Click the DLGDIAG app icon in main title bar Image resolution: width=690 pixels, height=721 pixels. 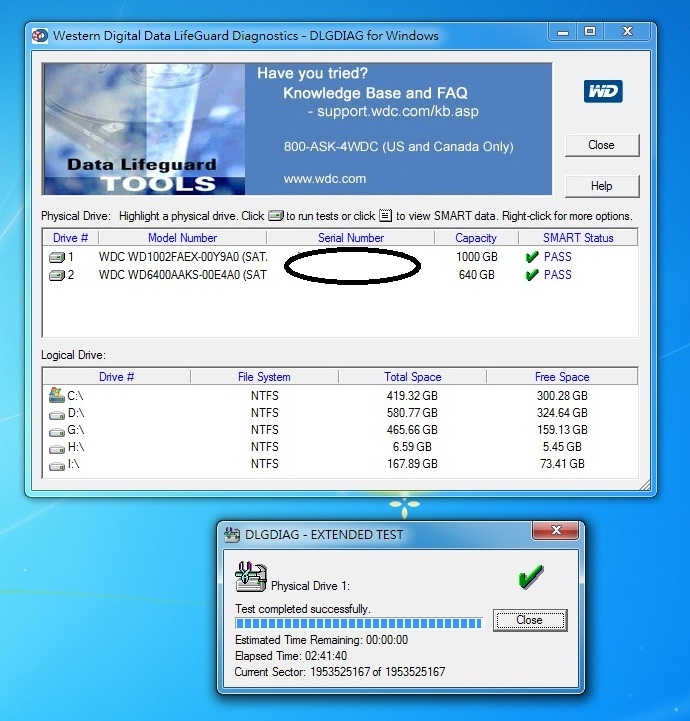click(40, 36)
